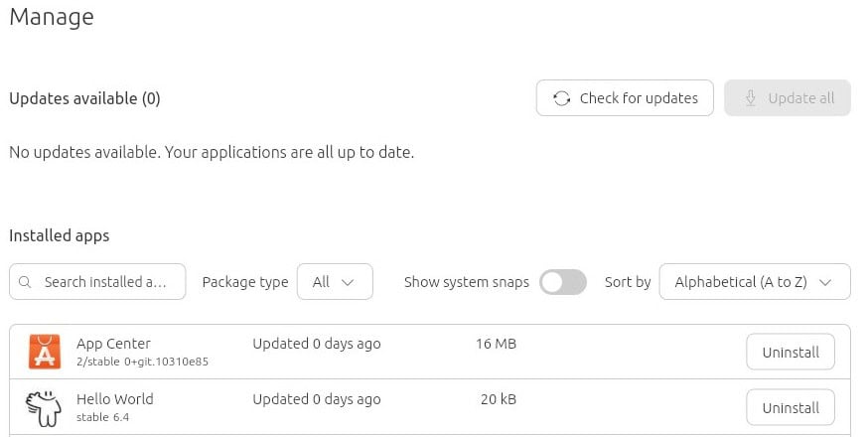Uninstall the Hello World app
Viewport: 868px width, 437px height.
click(x=791, y=407)
